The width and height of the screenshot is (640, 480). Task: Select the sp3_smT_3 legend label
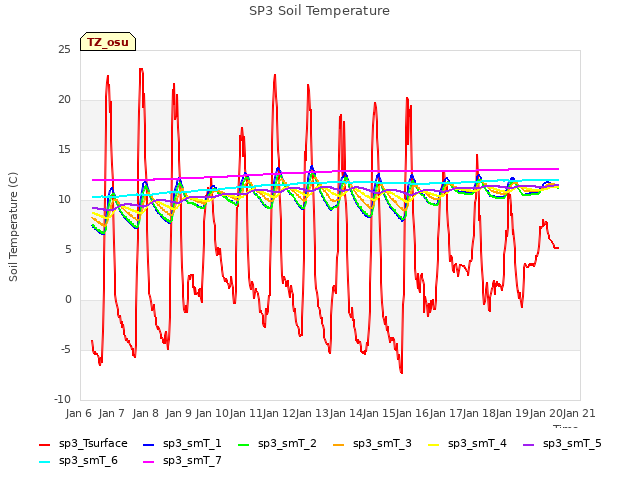pyautogui.click(x=382, y=444)
